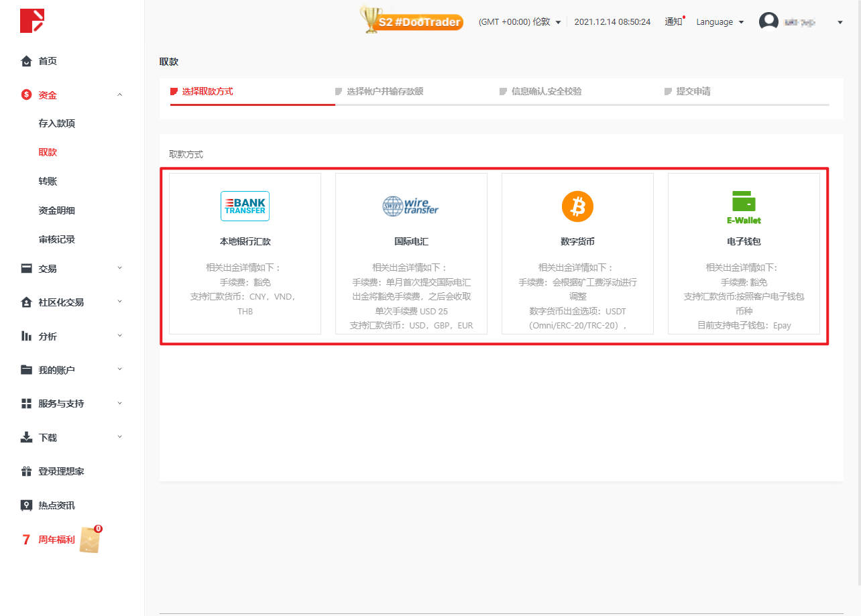
Task: Expand the 交易 sidebar menu
Action: (x=72, y=269)
